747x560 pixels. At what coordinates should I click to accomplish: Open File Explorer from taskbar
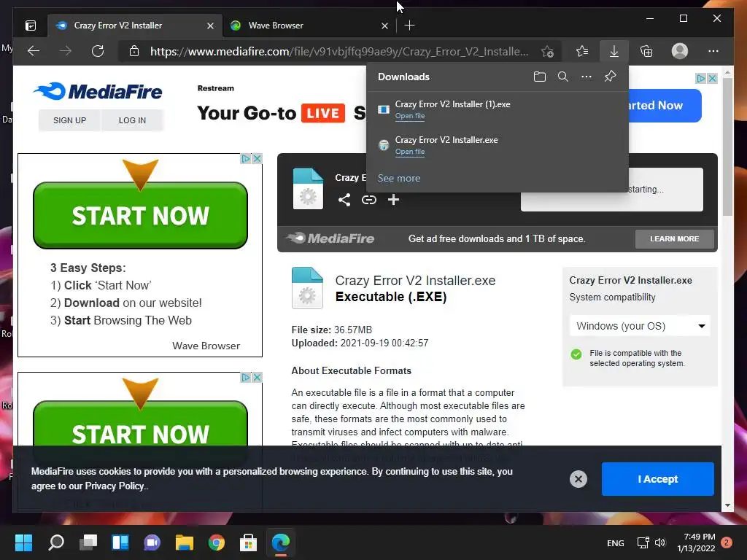[185, 542]
